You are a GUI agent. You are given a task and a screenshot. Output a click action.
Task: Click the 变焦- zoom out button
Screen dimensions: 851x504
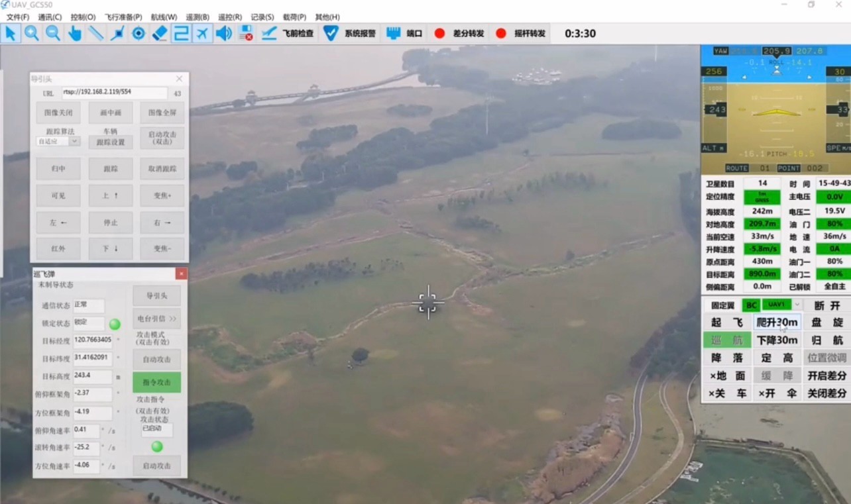(x=162, y=248)
